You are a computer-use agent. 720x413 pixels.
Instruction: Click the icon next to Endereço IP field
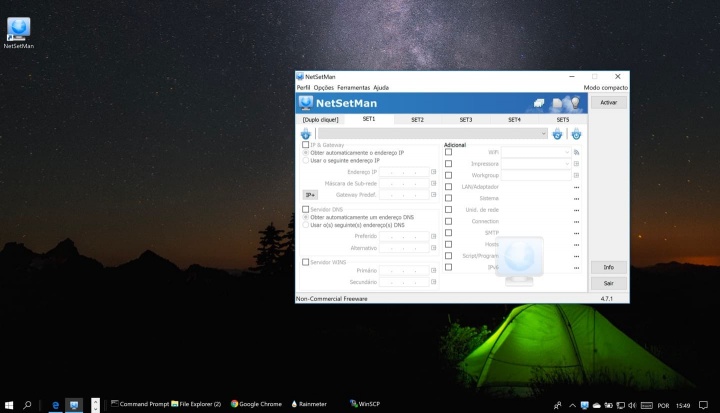(433, 172)
